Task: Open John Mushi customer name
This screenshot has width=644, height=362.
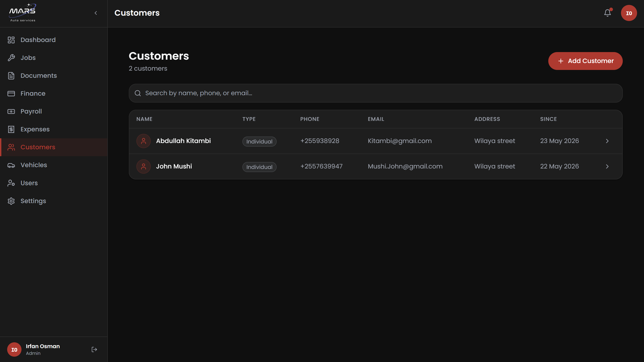Action: click(174, 166)
